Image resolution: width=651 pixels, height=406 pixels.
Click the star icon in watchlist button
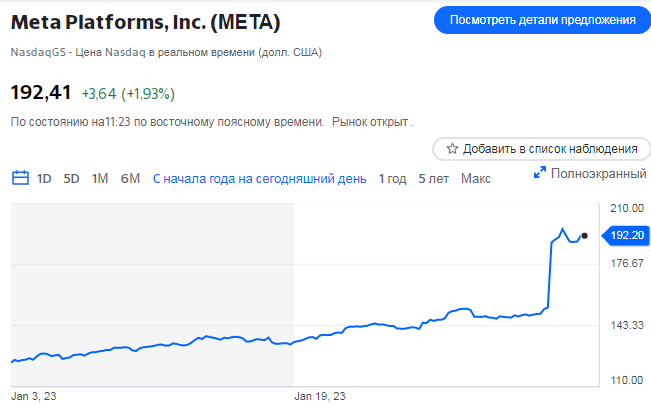click(x=452, y=149)
